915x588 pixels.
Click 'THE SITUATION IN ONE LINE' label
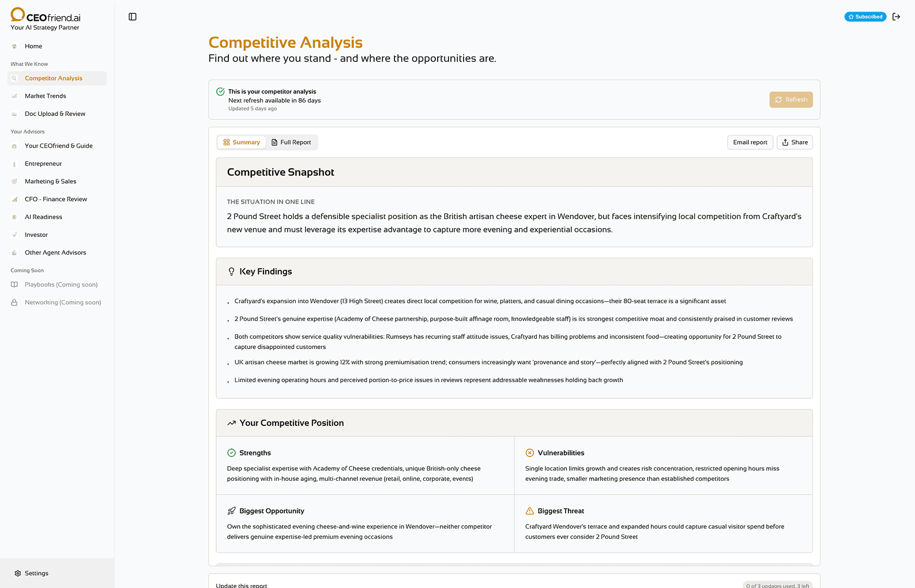coord(271,202)
